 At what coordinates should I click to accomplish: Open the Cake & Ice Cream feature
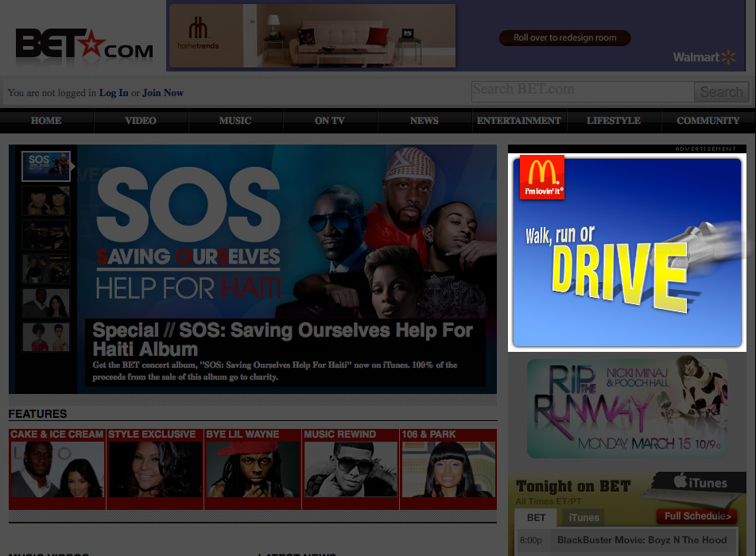tap(57, 469)
